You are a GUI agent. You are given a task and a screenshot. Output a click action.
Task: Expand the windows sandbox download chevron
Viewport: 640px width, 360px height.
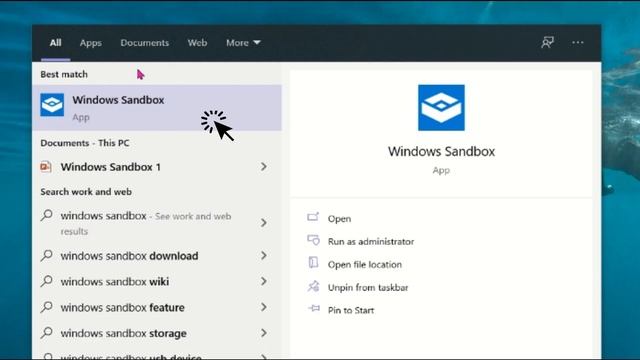264,256
